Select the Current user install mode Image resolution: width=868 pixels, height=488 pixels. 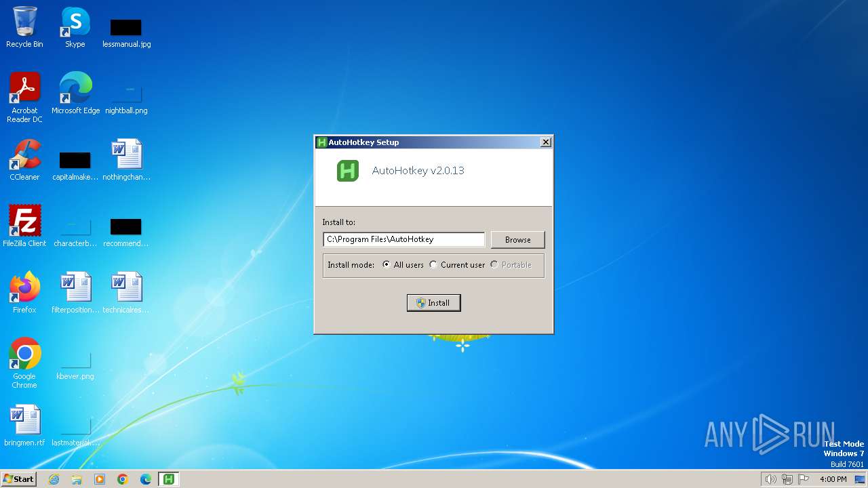point(457,265)
